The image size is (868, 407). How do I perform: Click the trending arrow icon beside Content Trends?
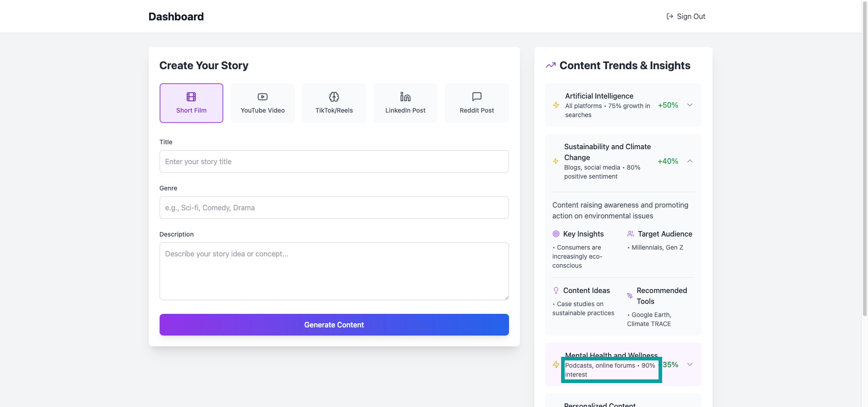click(551, 66)
